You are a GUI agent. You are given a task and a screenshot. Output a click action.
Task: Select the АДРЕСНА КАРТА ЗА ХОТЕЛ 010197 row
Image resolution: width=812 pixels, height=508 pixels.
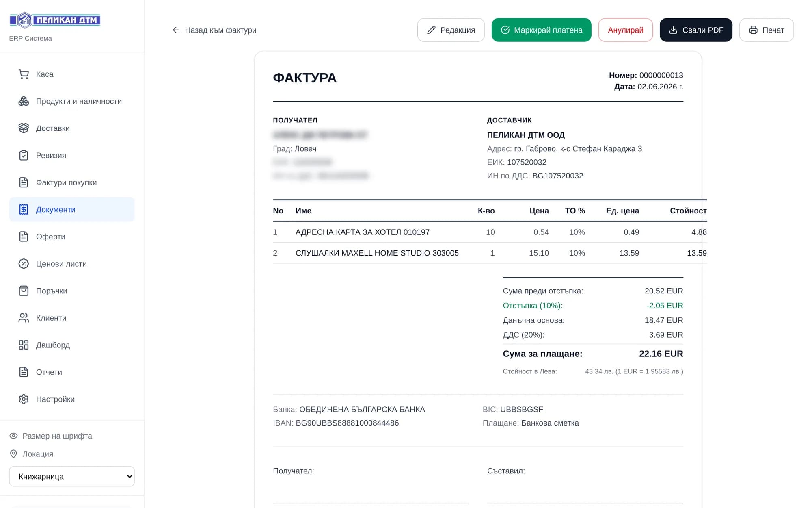coord(490,232)
